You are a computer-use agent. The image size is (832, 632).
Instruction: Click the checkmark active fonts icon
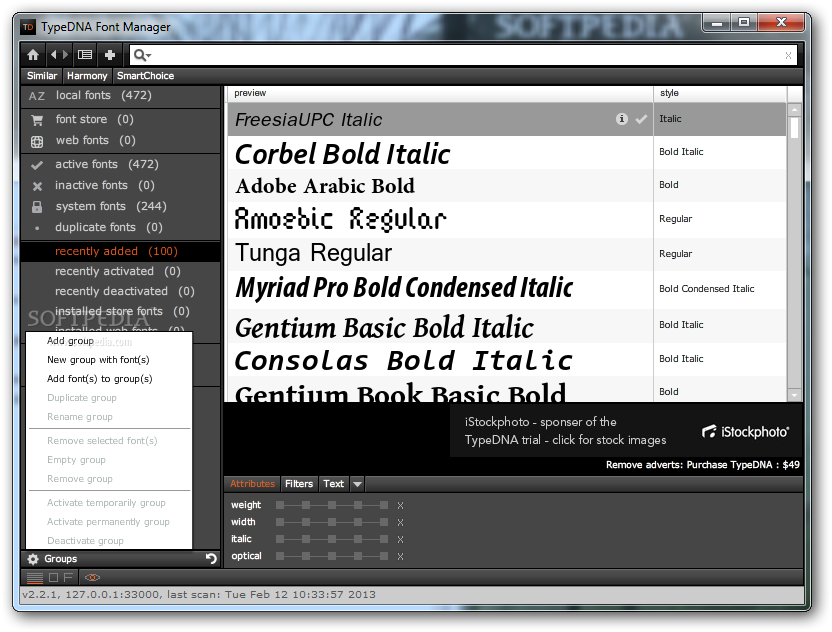(37, 166)
